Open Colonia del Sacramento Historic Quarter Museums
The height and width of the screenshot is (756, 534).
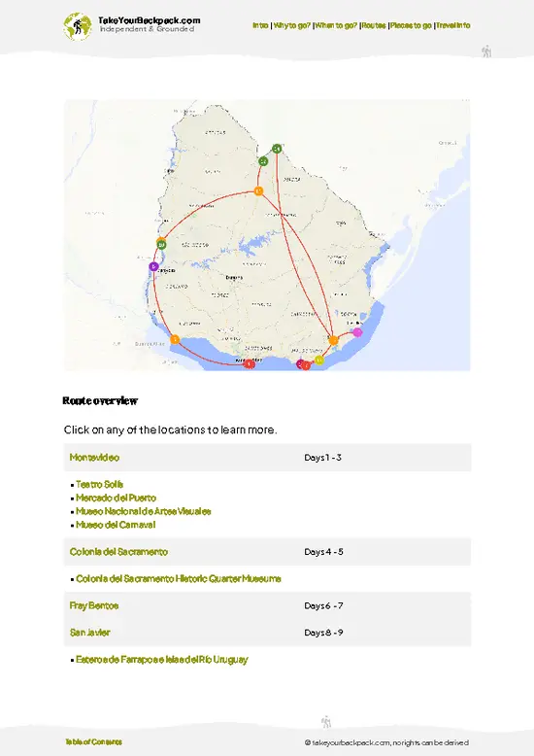tap(179, 579)
